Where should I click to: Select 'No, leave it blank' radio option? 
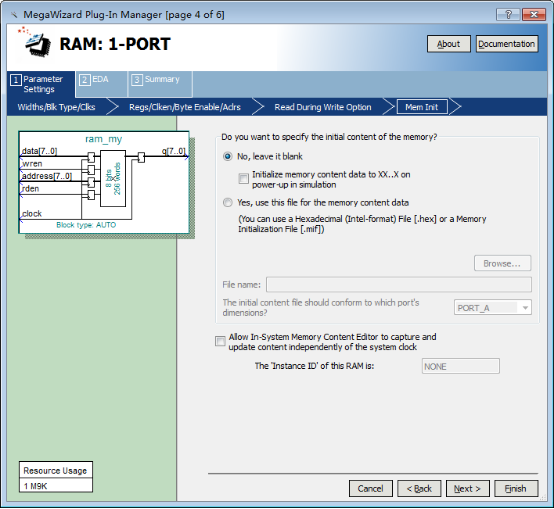[228, 156]
